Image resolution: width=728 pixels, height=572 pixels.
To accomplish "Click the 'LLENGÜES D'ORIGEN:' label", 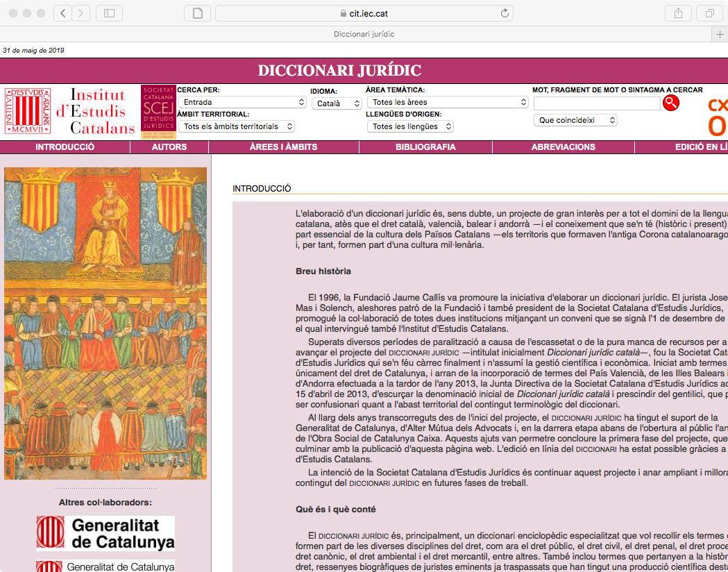I will 403,115.
